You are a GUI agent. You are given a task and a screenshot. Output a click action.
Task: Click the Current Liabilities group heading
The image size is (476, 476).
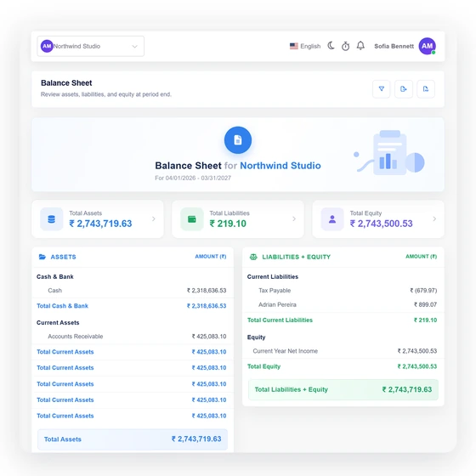coord(273,276)
